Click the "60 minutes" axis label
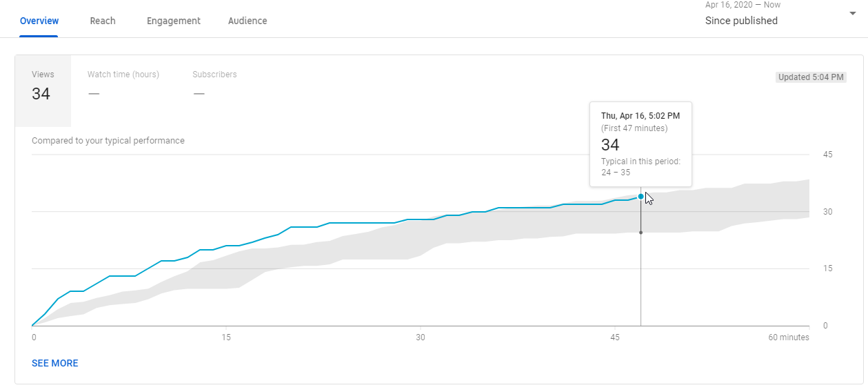The height and width of the screenshot is (392, 868). click(789, 337)
